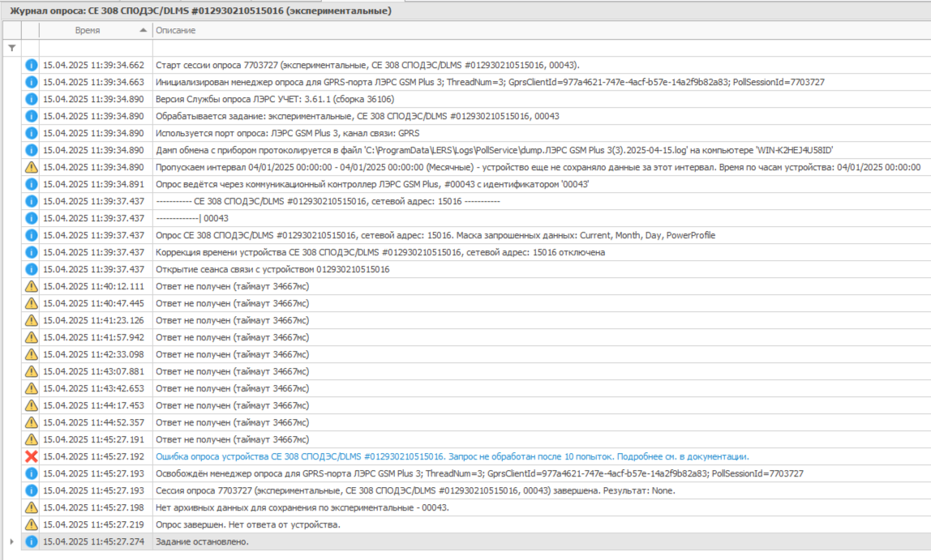Viewport: 931px width, 560px height.
Task: Click warning icon of row 11:45:27.191
Action: coord(31,440)
